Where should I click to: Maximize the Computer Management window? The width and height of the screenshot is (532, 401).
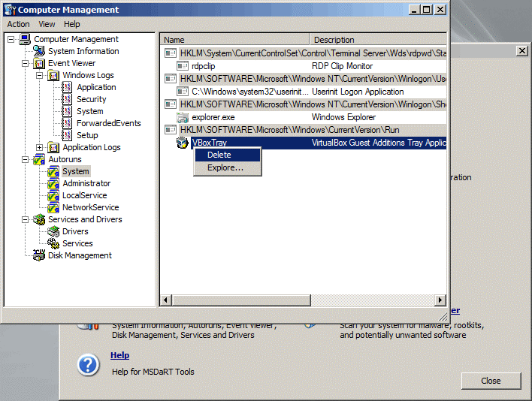(x=426, y=10)
